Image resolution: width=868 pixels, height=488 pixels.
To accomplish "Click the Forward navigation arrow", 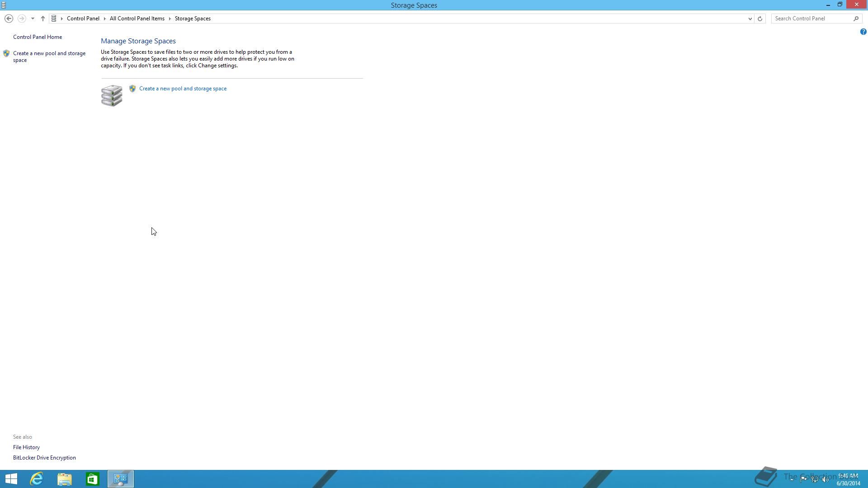I will tap(21, 19).
